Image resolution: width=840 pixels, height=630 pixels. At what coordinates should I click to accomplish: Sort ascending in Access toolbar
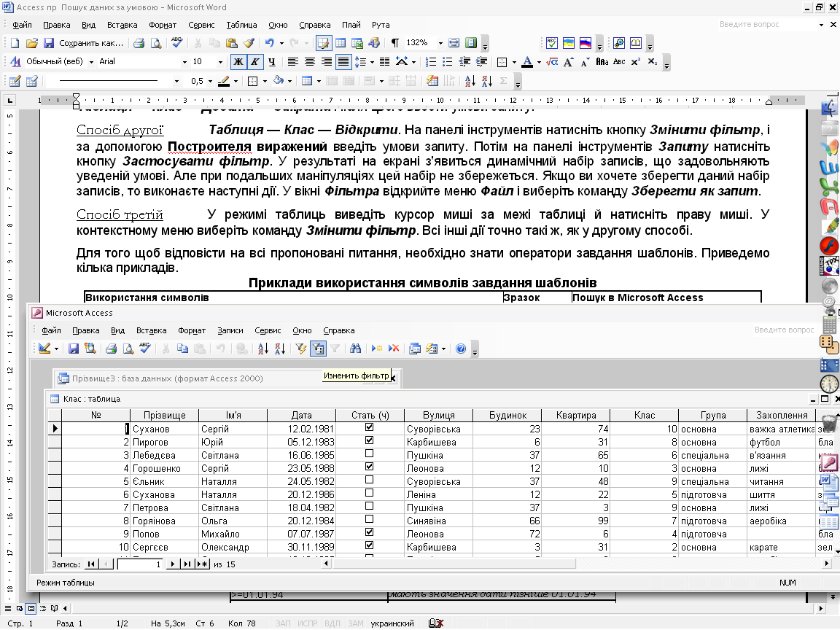(x=262, y=349)
